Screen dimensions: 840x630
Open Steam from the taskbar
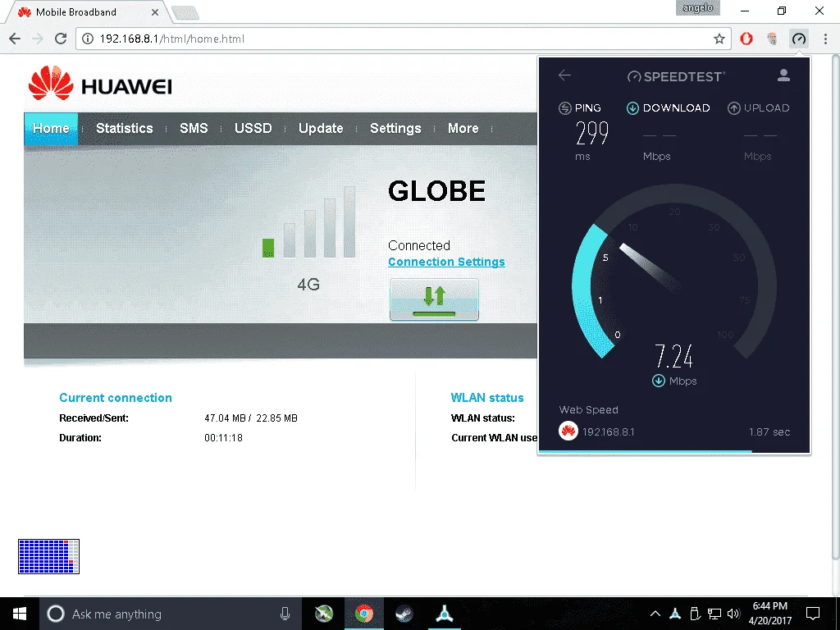coord(404,614)
